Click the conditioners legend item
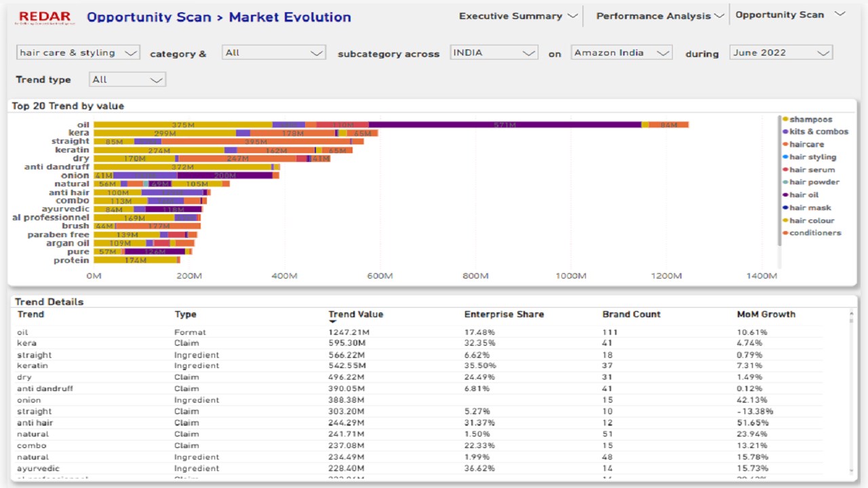868x488 pixels. pos(814,233)
